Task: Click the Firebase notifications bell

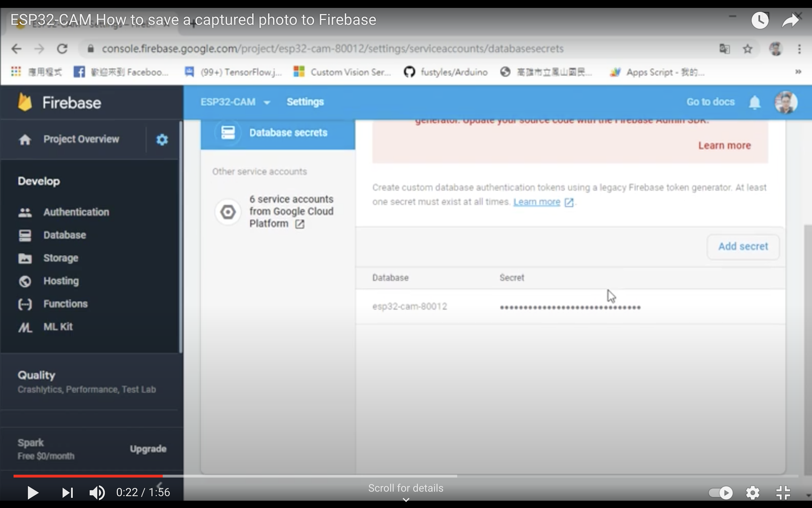Action: [754, 102]
